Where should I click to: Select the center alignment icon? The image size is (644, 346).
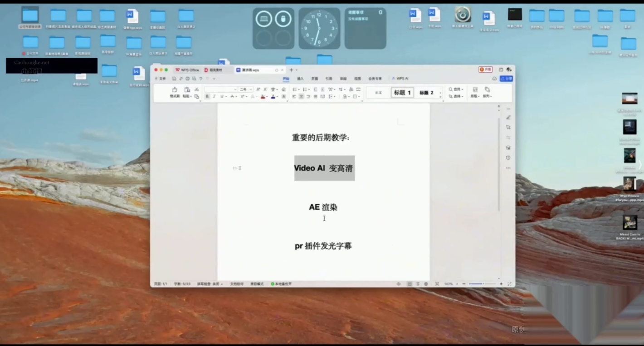tap(301, 96)
